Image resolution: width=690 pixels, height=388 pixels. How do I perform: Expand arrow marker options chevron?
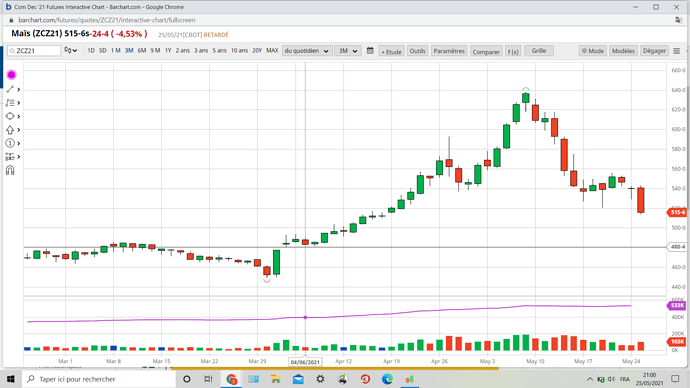(x=18, y=130)
